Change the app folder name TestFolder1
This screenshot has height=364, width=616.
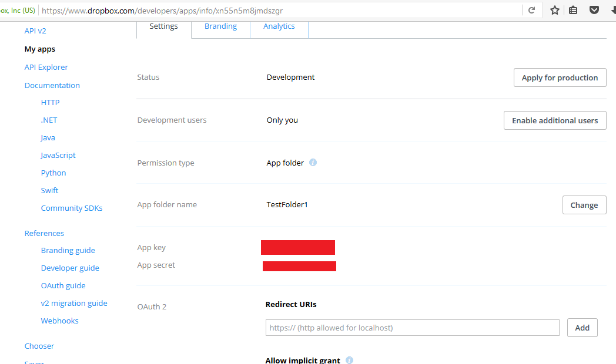[584, 204]
